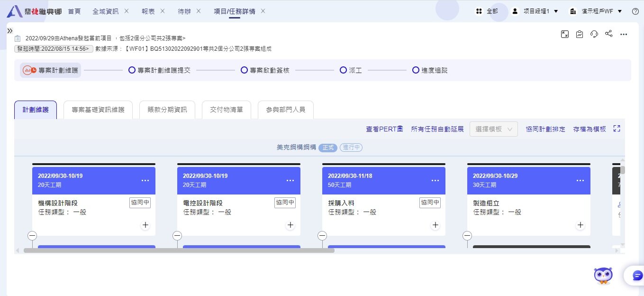
Task: Open the more options ellipsis icon
Action: (624, 34)
